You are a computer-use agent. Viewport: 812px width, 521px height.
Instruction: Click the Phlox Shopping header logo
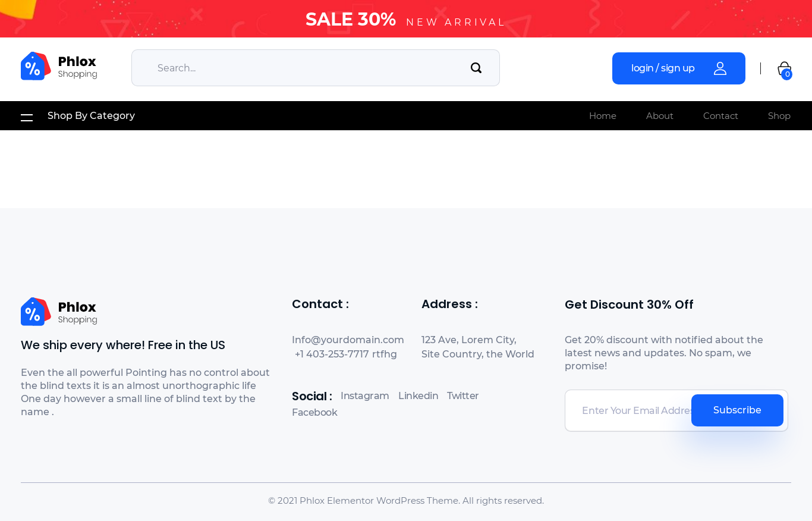pyautogui.click(x=59, y=66)
